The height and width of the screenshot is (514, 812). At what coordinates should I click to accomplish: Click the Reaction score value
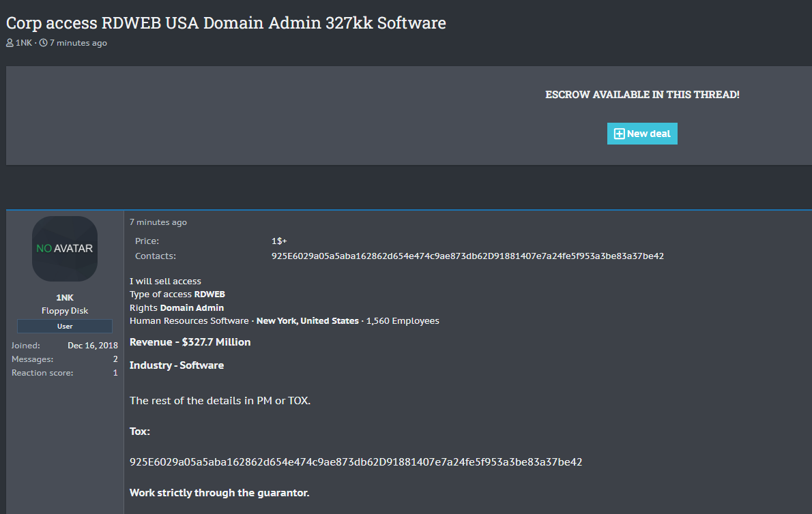tap(115, 373)
